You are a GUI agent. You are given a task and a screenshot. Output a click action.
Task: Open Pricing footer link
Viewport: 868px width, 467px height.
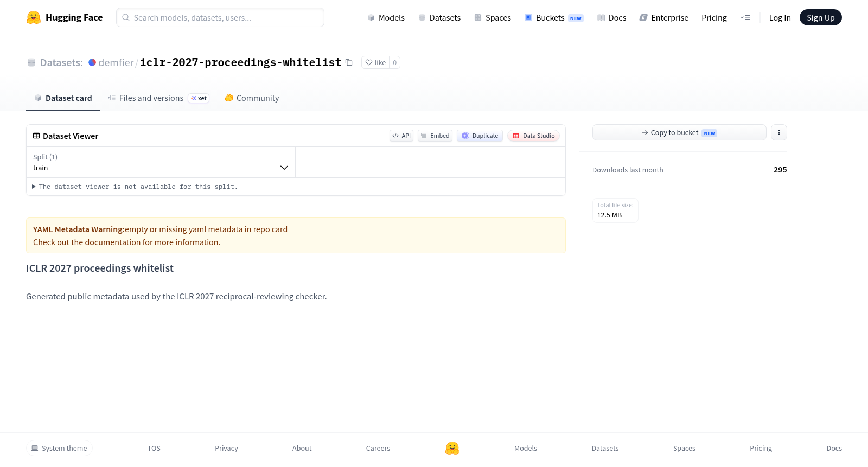point(761,448)
